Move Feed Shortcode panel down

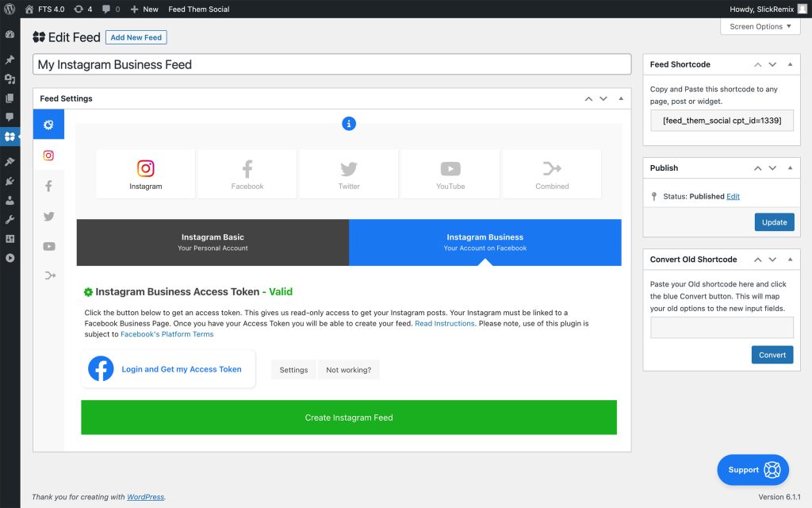coord(772,64)
